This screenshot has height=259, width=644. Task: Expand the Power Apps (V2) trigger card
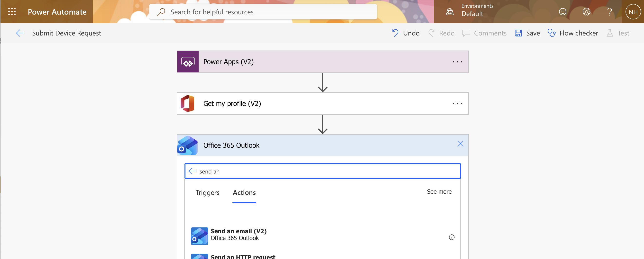point(322,62)
